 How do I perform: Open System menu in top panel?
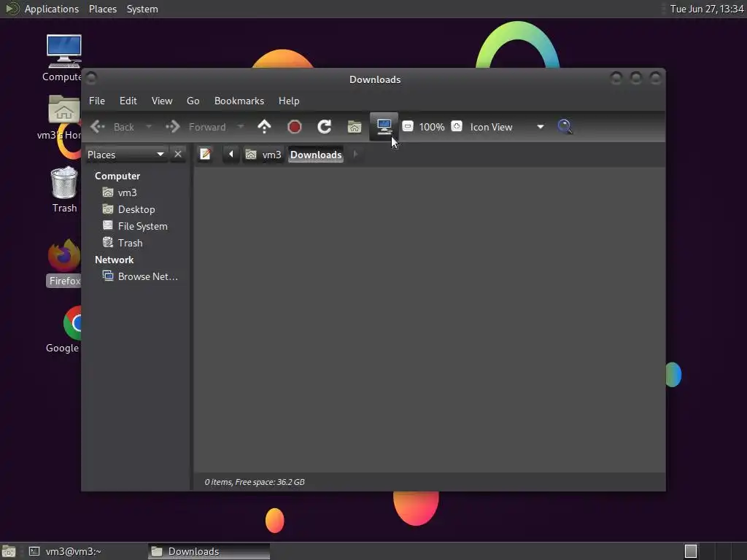tap(142, 9)
